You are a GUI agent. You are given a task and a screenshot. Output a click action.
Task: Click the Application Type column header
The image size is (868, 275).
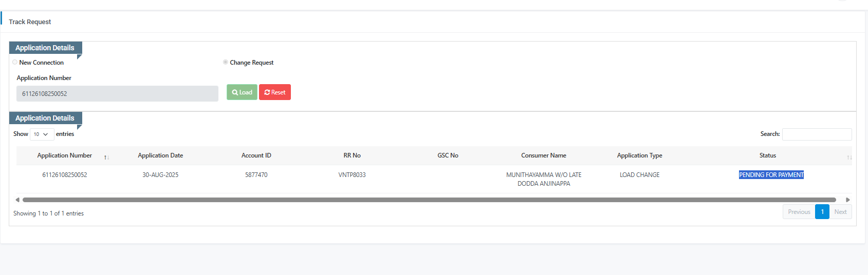[639, 155]
